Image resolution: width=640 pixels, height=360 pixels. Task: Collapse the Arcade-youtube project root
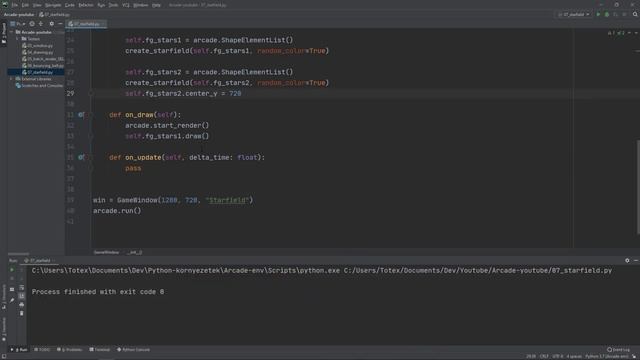click(x=12, y=32)
